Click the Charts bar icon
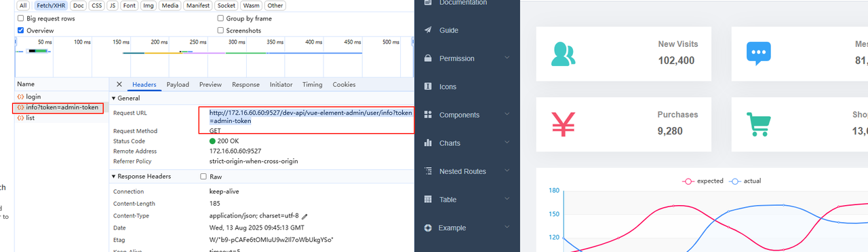The width and height of the screenshot is (868, 252). pos(428,143)
